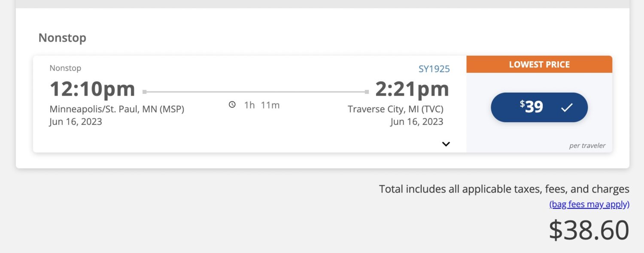Image resolution: width=644 pixels, height=253 pixels.
Task: Click the route line between the times
Action: point(255,92)
